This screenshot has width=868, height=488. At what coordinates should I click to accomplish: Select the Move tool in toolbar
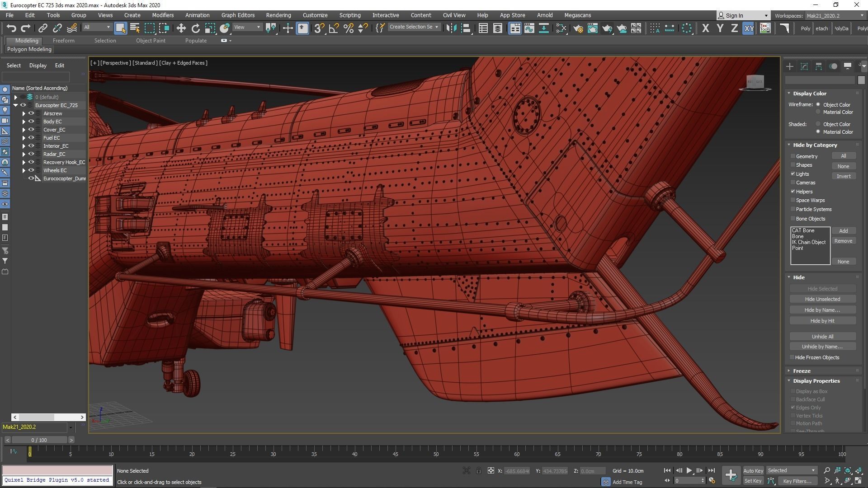coord(181,28)
